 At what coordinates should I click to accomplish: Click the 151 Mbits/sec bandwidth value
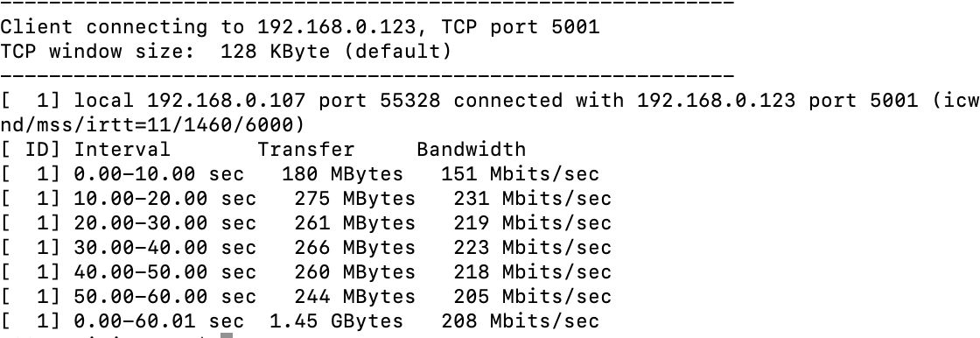[x=520, y=174]
